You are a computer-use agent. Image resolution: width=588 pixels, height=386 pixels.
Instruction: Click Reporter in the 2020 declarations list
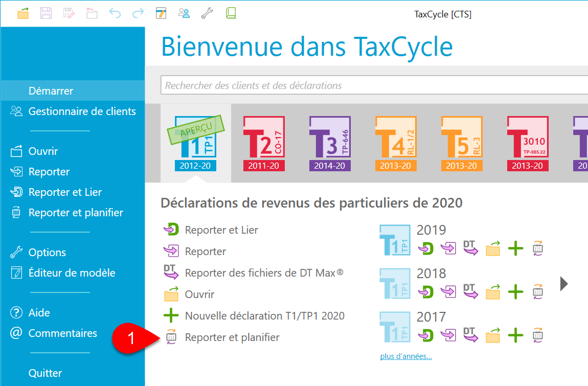(195, 251)
